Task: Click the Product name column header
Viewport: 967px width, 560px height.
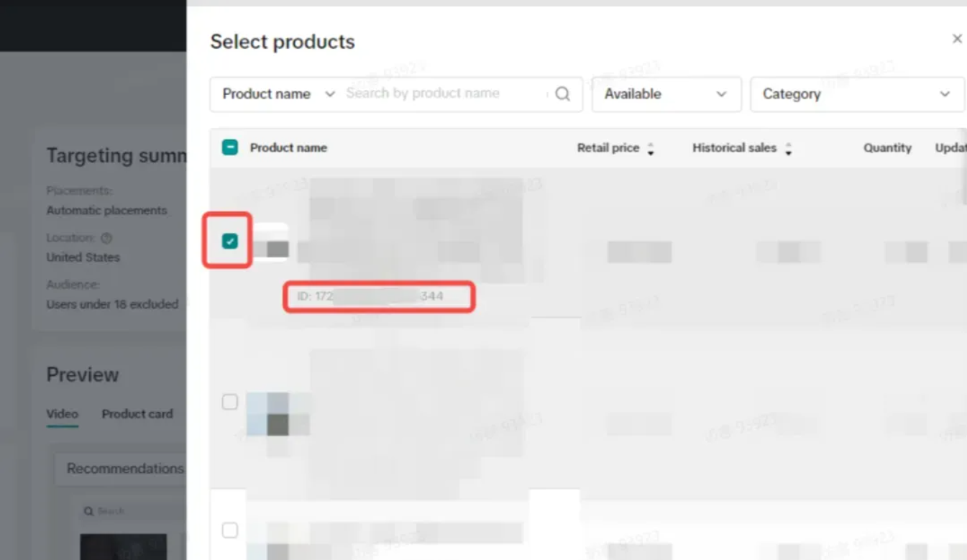Action: (288, 148)
